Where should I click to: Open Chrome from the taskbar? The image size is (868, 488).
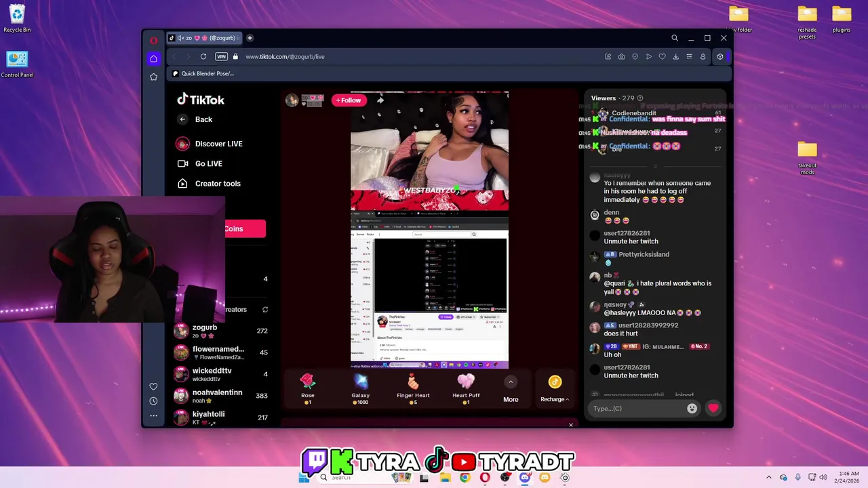(x=465, y=478)
